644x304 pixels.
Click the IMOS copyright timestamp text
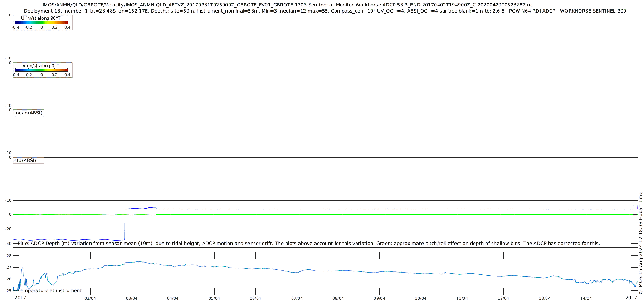640,243
